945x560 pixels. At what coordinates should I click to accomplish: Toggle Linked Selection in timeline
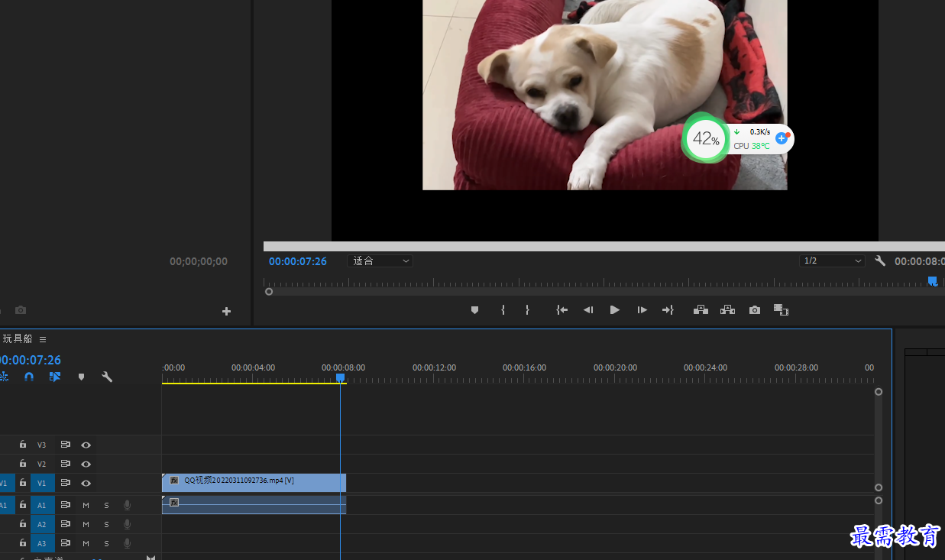(x=55, y=377)
